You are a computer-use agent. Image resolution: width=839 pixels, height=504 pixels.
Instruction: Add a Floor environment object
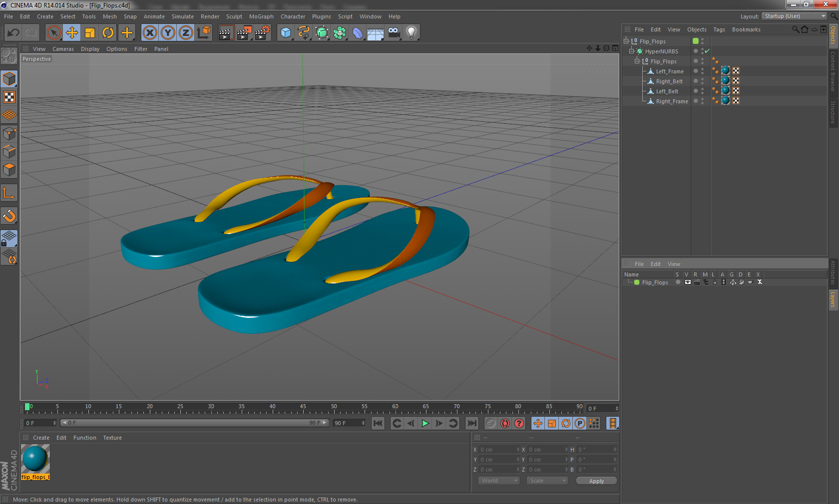tap(376, 33)
